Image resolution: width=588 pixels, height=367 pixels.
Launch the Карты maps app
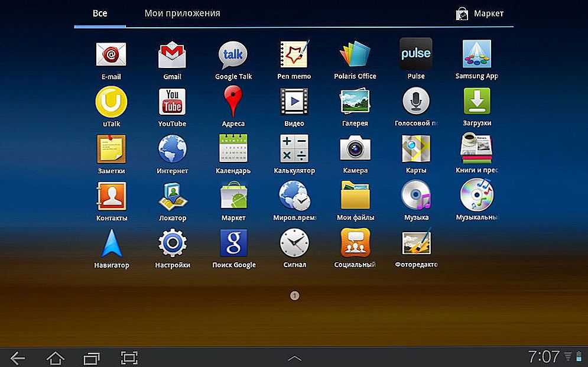pyautogui.click(x=415, y=148)
